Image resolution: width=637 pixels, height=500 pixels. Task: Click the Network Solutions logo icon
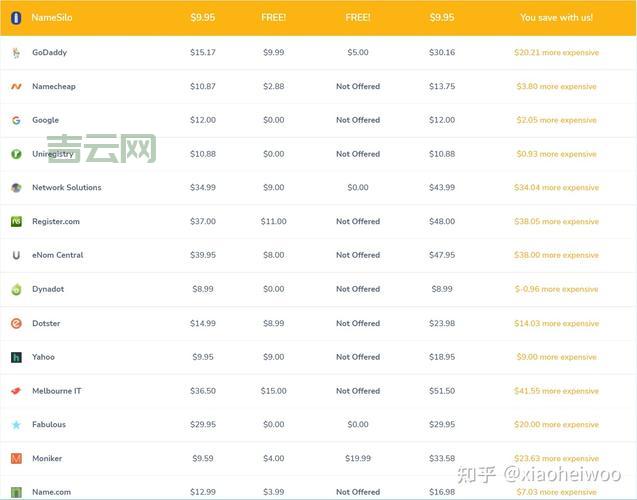(x=16, y=188)
